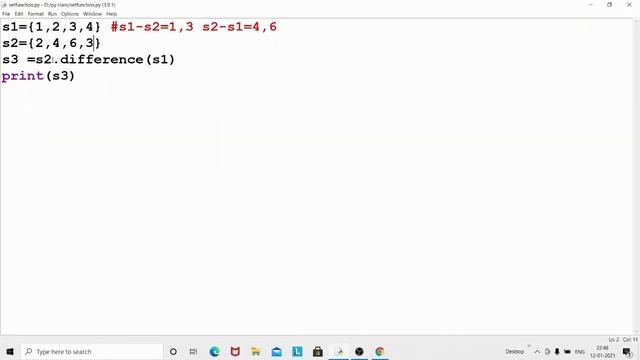Open the blue L app on taskbar

[x=297, y=351]
